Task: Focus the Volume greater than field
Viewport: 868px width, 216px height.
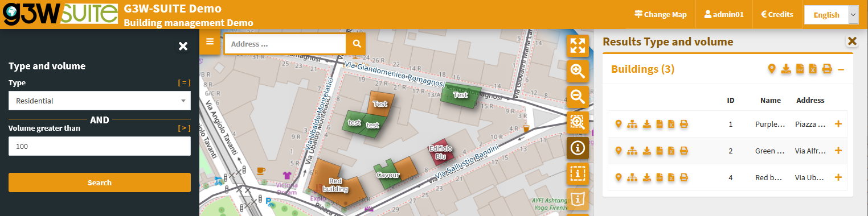Action: 100,146
